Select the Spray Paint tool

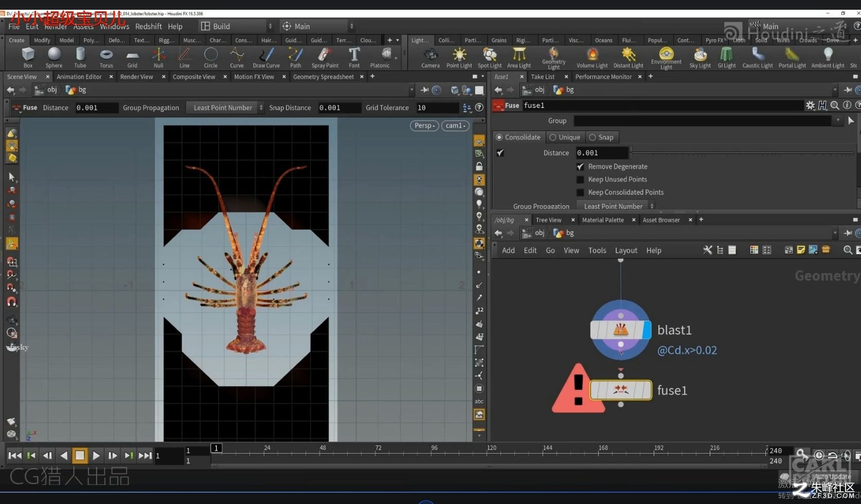tap(325, 58)
